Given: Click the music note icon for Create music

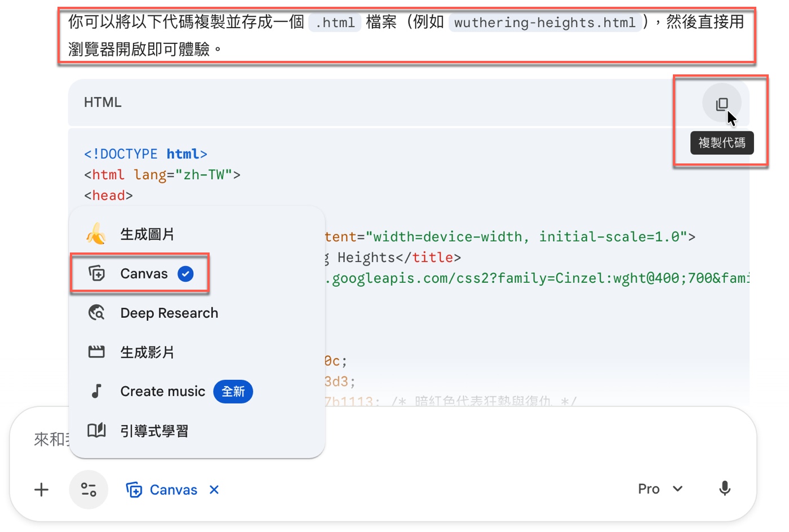Looking at the screenshot, I should [x=96, y=391].
